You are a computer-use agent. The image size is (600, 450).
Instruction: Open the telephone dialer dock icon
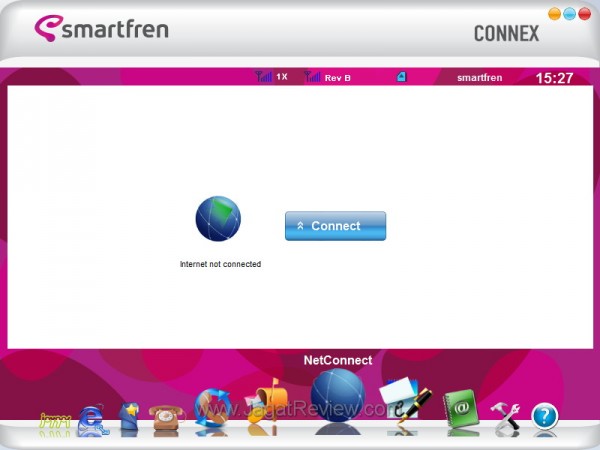click(x=166, y=417)
